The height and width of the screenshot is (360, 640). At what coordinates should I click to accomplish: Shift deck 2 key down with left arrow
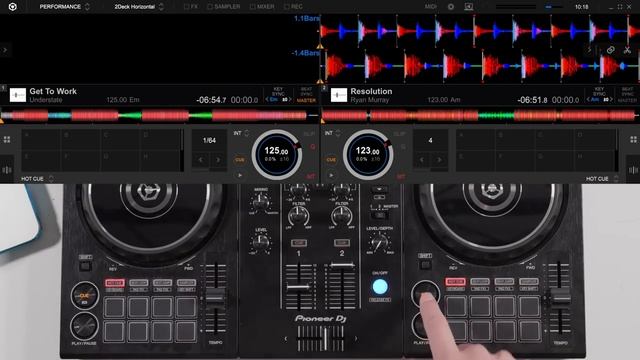tap(588, 100)
